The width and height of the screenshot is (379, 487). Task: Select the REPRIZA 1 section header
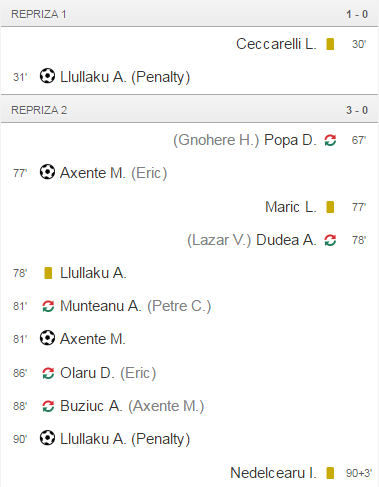189,14
